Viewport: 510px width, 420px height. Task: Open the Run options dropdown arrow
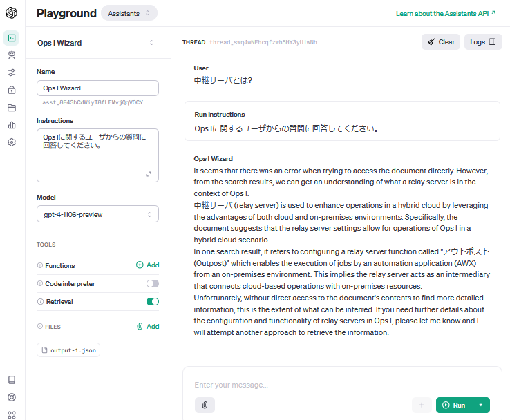(x=480, y=405)
